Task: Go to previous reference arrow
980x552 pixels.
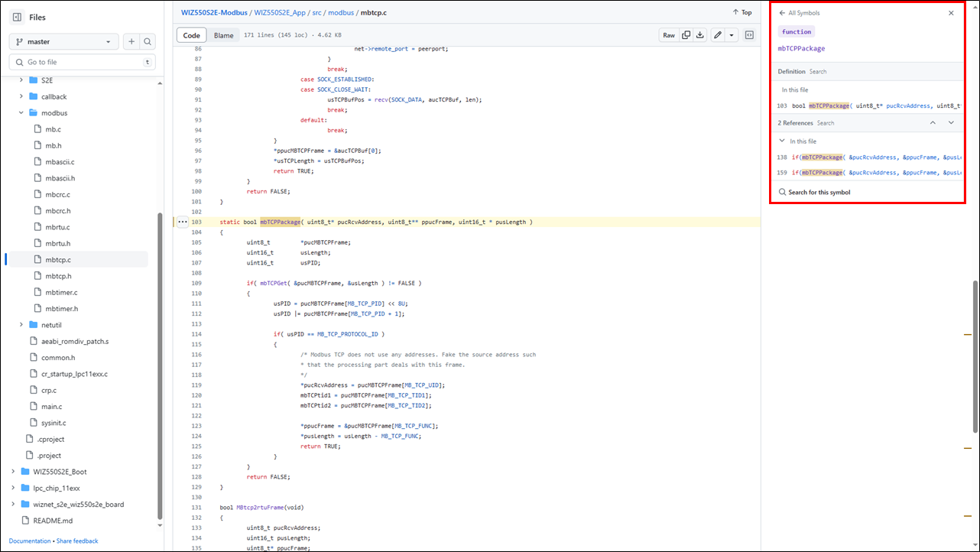Action: pos(933,122)
